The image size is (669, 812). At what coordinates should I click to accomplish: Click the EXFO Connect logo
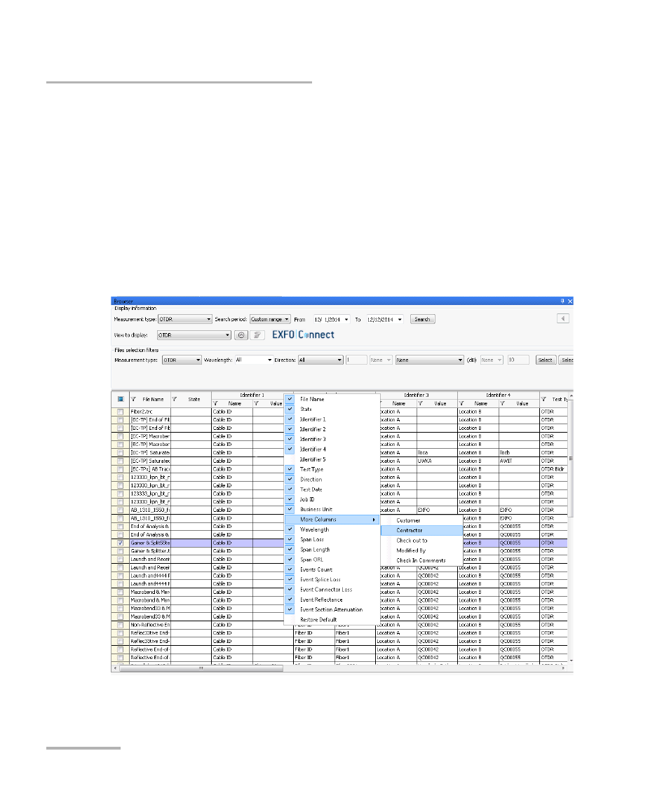pyautogui.click(x=304, y=335)
